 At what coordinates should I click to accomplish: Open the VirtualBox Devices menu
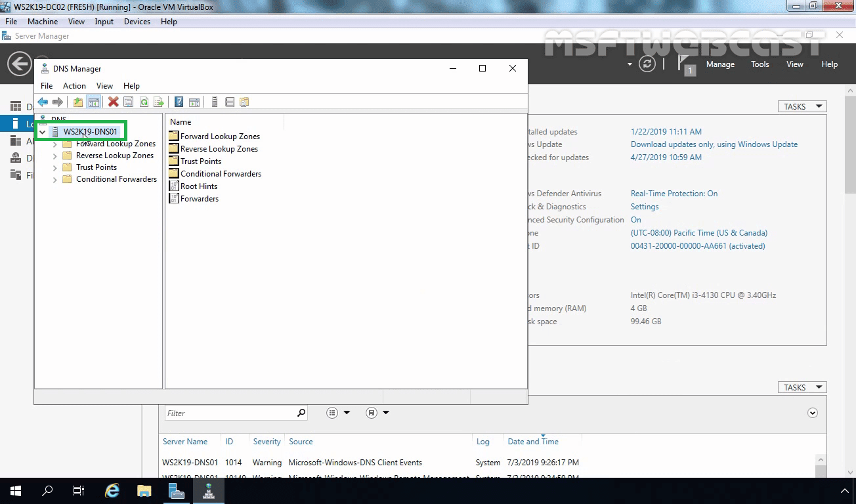pyautogui.click(x=137, y=22)
